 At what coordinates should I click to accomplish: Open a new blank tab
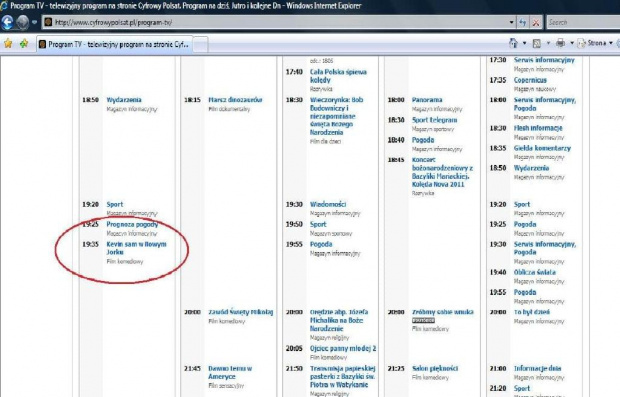[200, 45]
